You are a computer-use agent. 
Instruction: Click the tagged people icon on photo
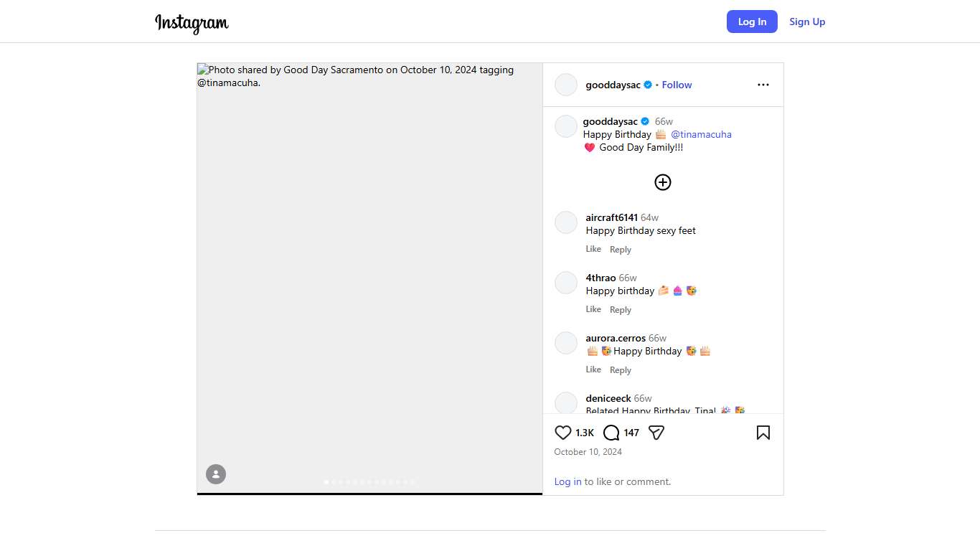pyautogui.click(x=216, y=474)
